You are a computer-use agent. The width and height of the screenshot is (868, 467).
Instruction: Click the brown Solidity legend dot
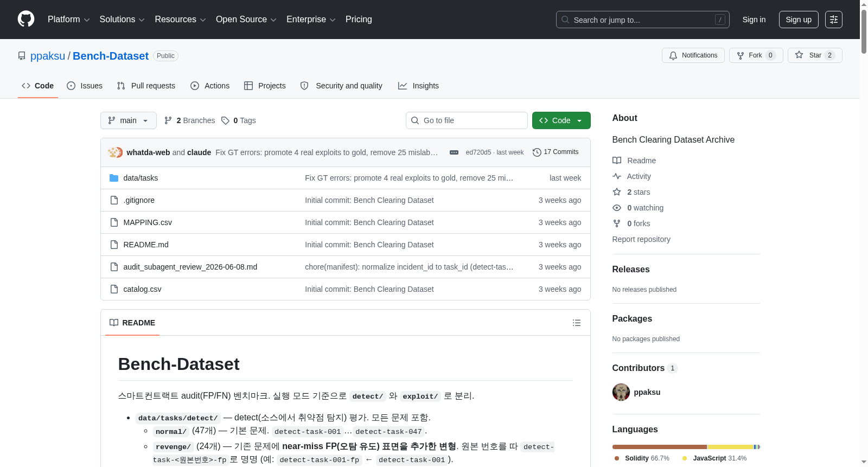click(617, 458)
